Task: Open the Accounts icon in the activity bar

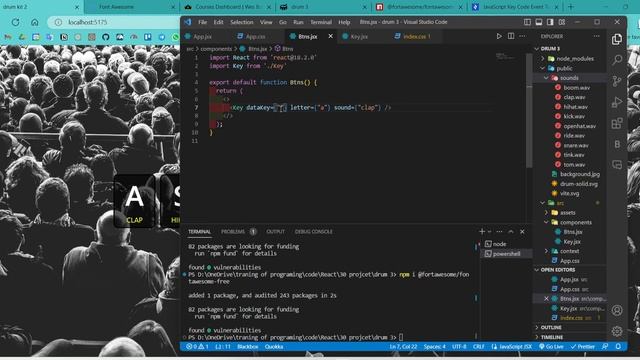Action: coord(617,310)
